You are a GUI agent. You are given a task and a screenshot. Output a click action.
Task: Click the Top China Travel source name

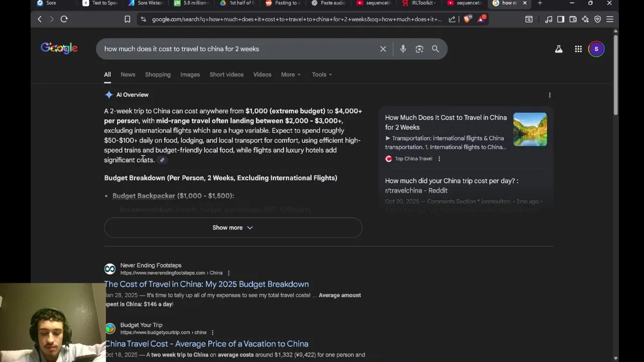click(413, 159)
